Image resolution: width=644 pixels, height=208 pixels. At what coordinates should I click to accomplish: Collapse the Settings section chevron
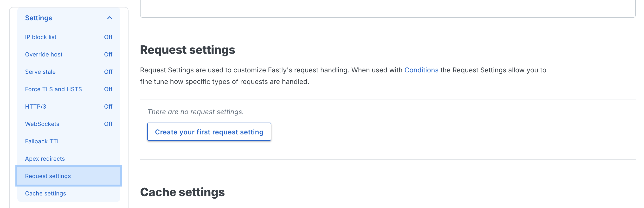click(109, 18)
